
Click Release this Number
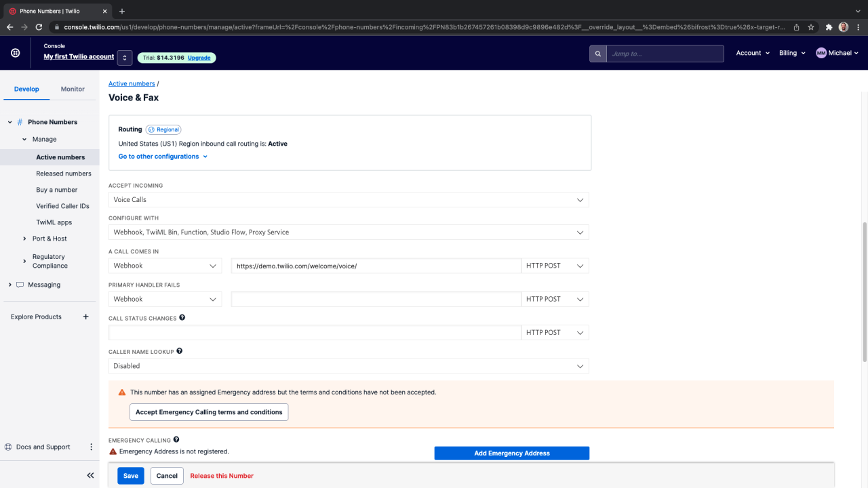222,476
